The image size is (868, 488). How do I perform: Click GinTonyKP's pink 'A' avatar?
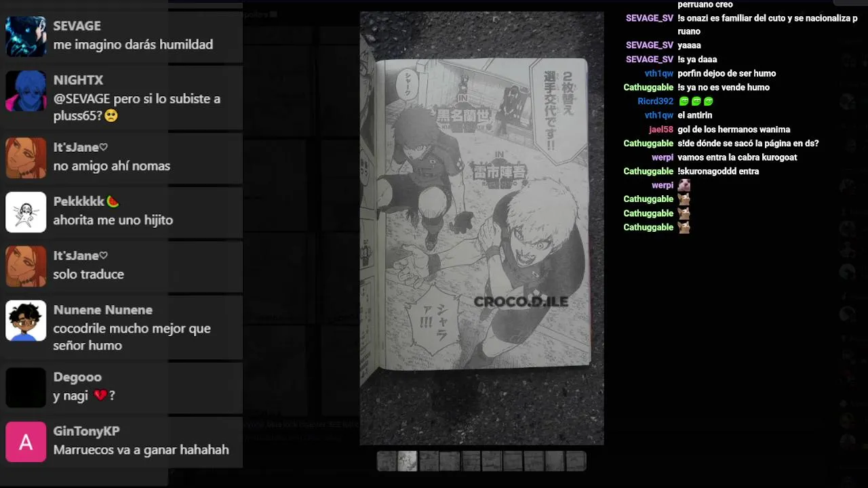[26, 442]
